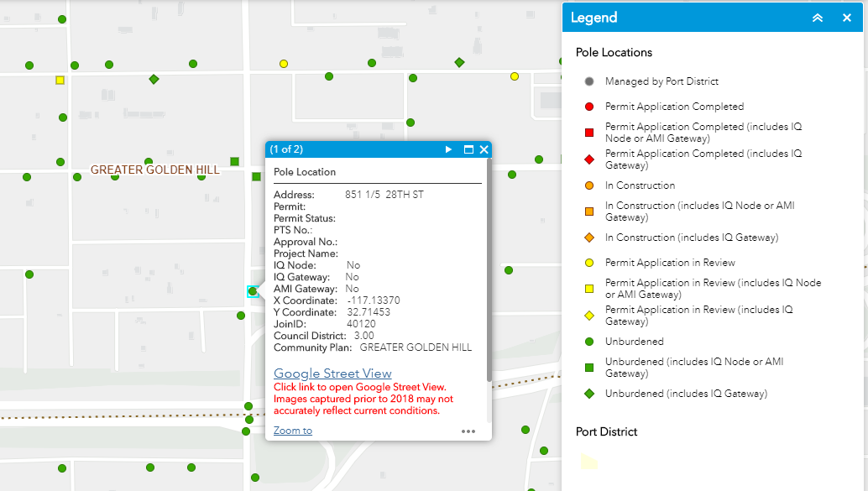The height and width of the screenshot is (491, 868).
Task: Click the Y Coordinate value 32.71453
Action: pos(369,312)
